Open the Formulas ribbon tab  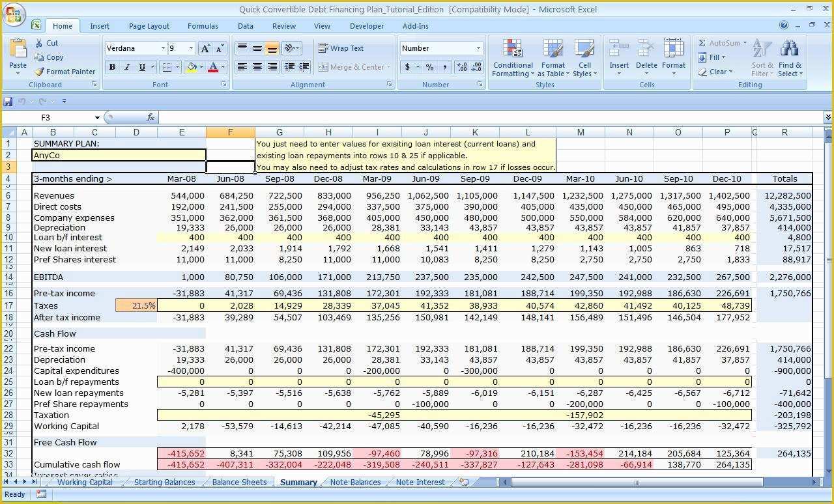coord(203,26)
